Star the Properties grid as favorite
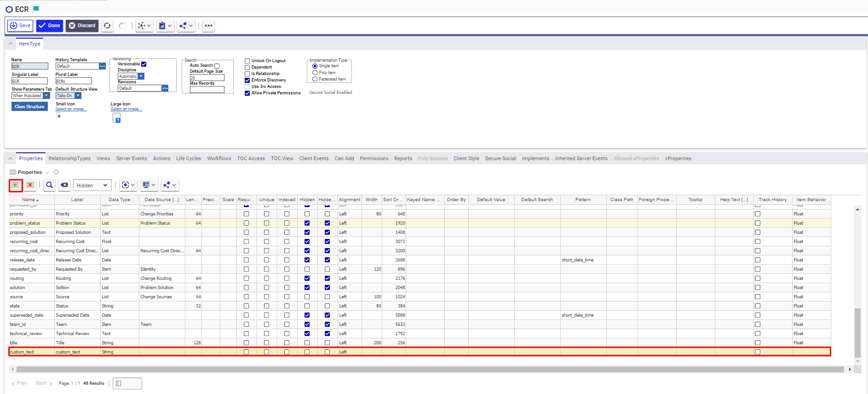Screen dimensions: 868x394 coord(56,172)
